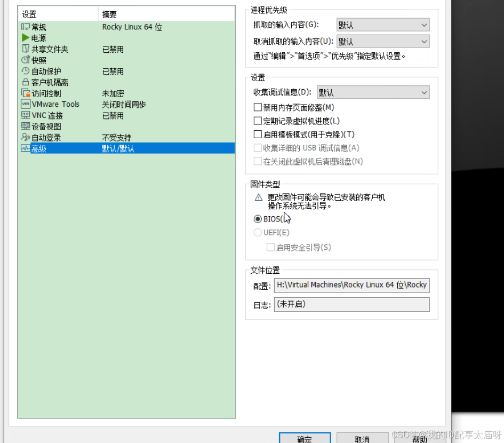504x443 pixels.
Task: Select 自动登录 settings row
Action: (126, 138)
